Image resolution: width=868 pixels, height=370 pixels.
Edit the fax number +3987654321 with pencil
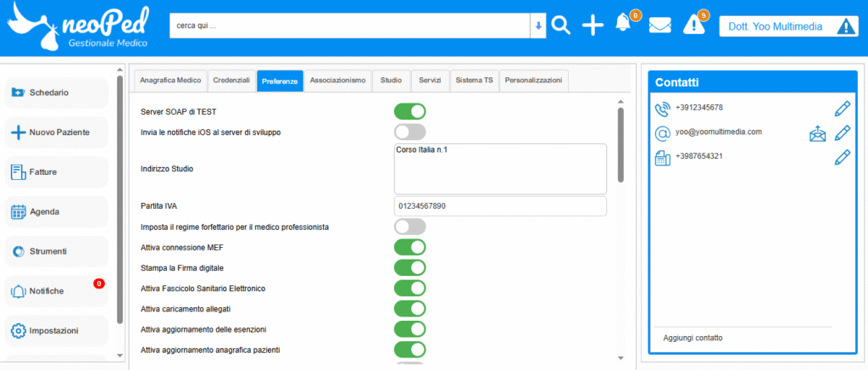click(842, 158)
